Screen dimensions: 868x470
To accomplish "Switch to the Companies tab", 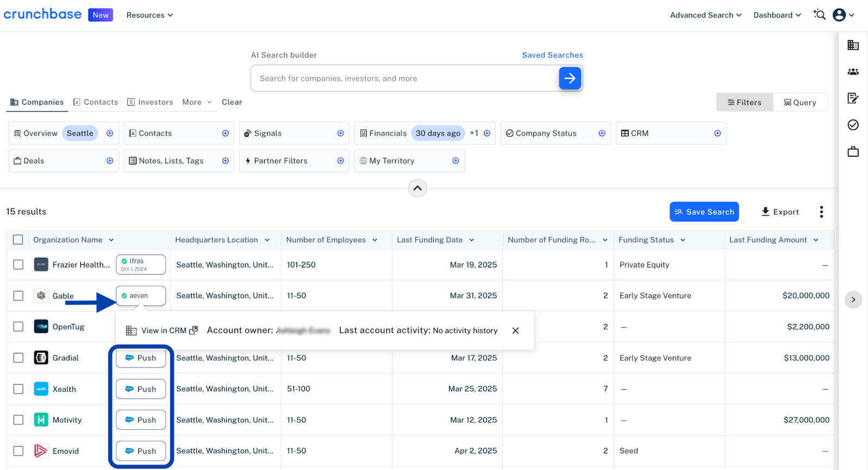I will click(x=37, y=102).
